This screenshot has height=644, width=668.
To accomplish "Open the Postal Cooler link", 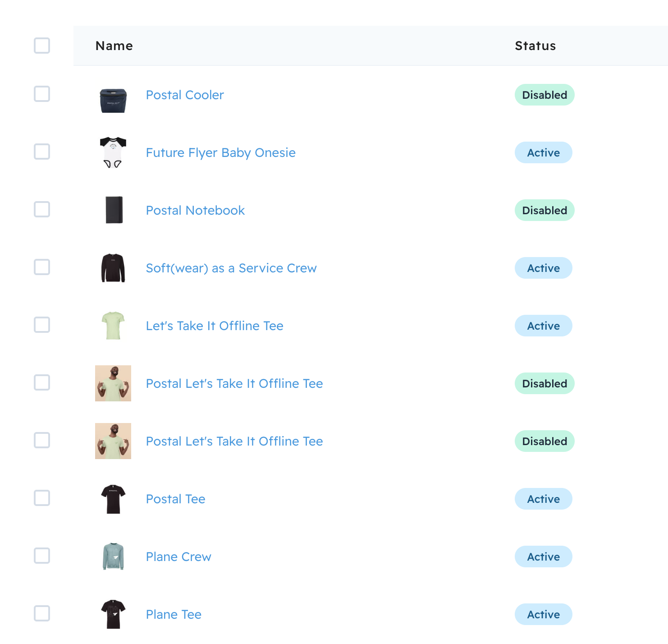I will tap(185, 95).
